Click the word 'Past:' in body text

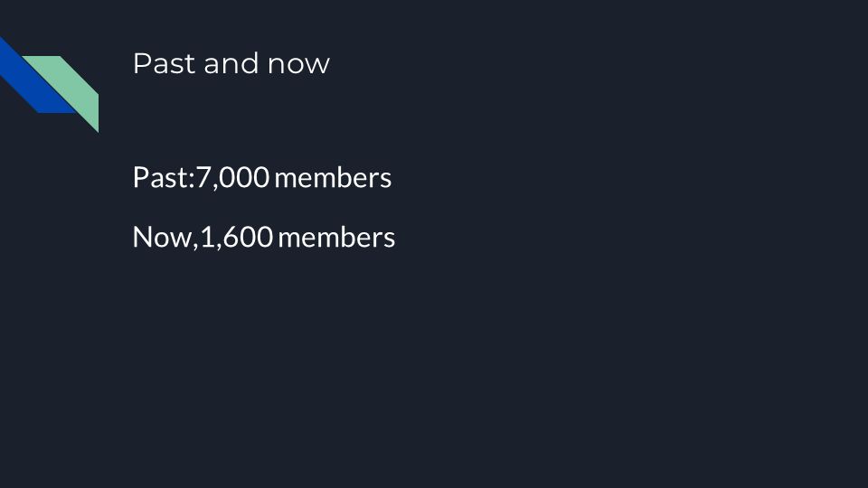(x=164, y=178)
